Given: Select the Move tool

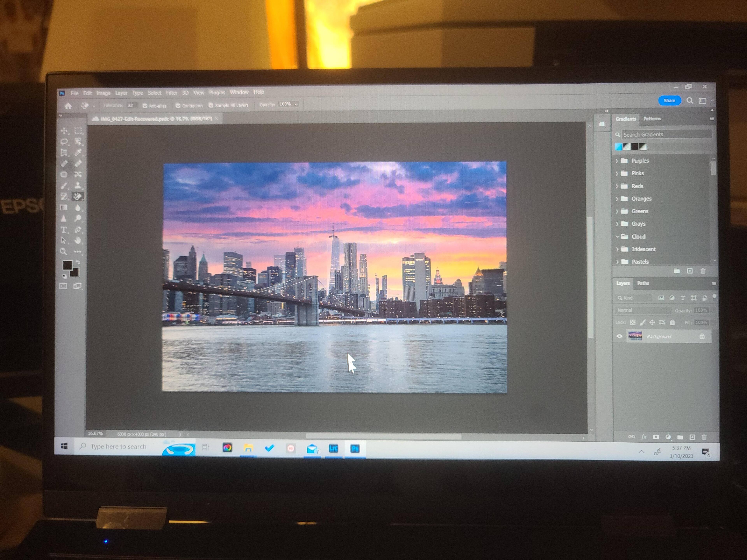Looking at the screenshot, I should [64, 131].
